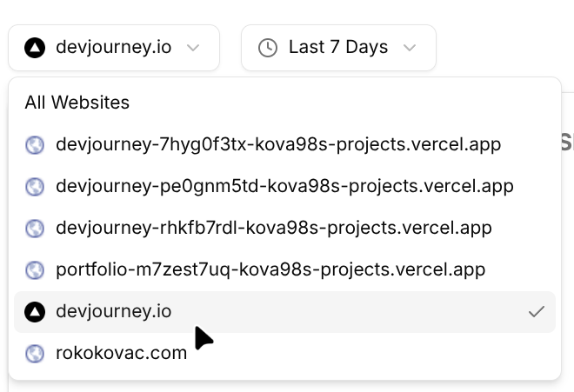Click checkmark next to selected devjourney.io
The height and width of the screenshot is (392, 574).
pyautogui.click(x=537, y=311)
